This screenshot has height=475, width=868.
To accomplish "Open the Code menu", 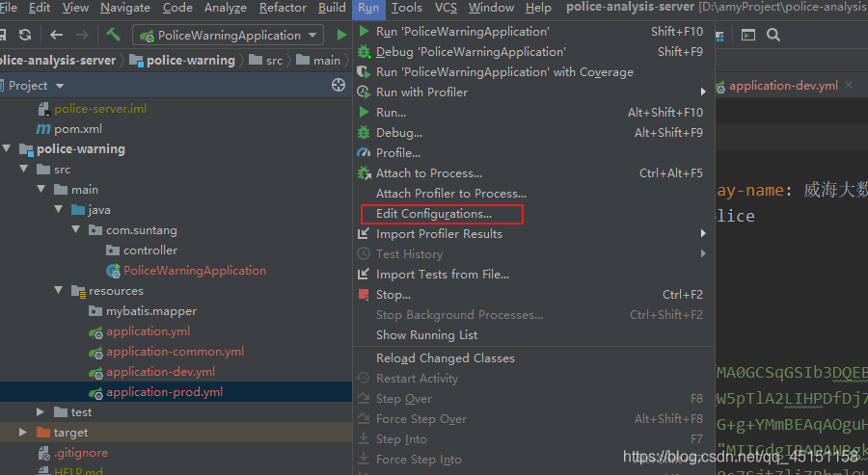I will [x=177, y=8].
